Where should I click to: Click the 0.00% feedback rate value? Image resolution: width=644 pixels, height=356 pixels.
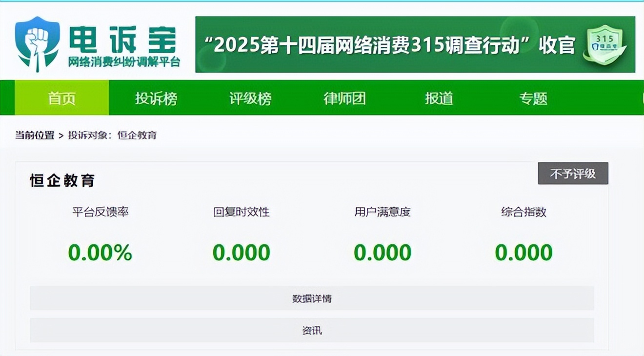tap(100, 253)
